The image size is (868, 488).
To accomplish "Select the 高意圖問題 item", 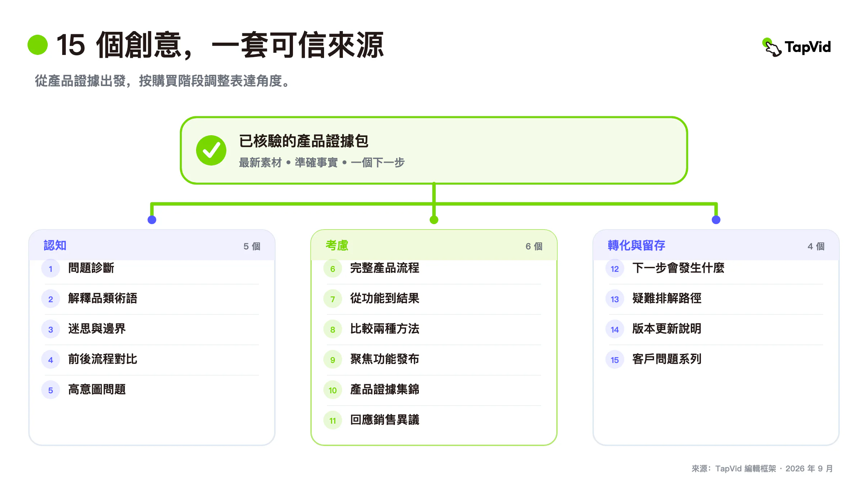I will point(151,390).
